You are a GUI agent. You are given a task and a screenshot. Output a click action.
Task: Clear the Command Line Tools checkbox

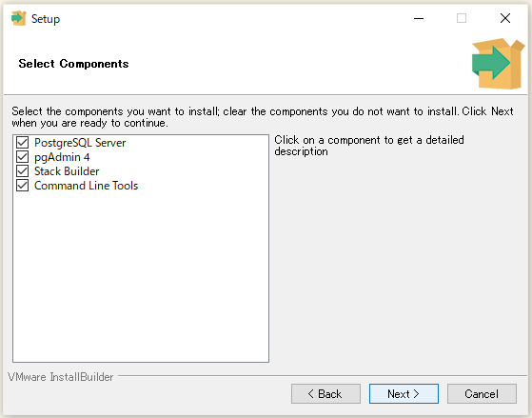(23, 186)
